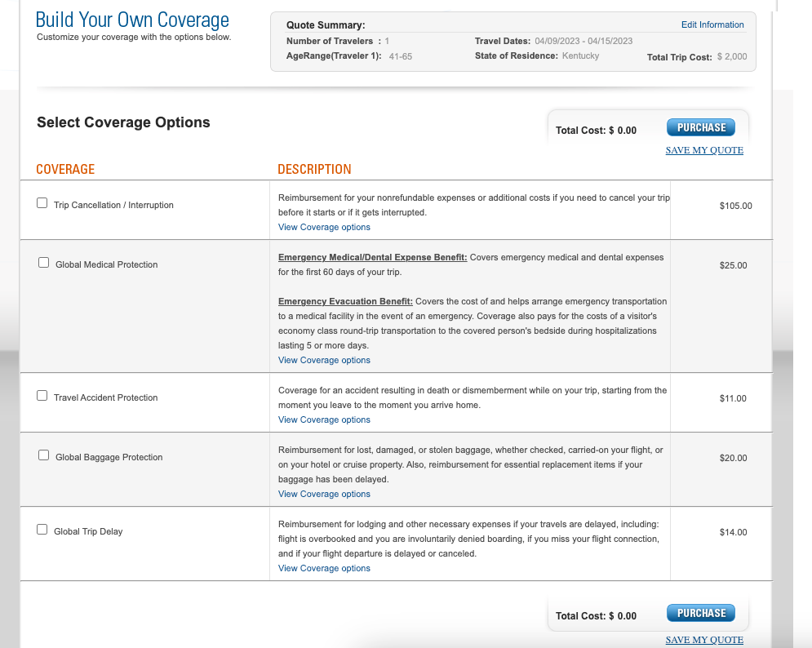View coverage options for Travel Accident Protection

(323, 419)
